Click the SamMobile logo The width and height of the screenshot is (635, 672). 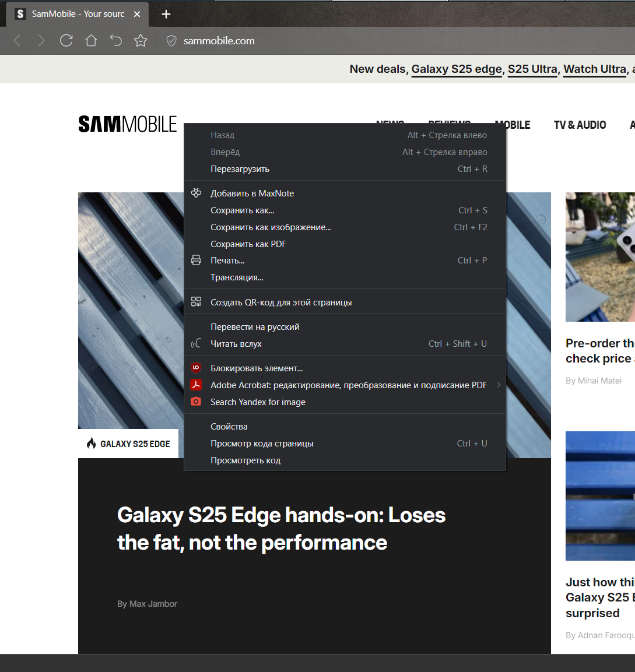point(127,124)
